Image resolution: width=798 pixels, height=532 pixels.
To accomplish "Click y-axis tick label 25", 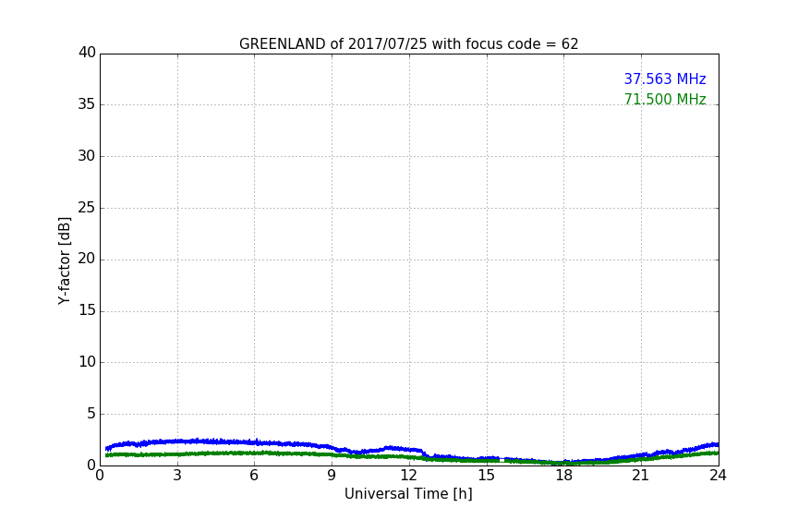I will click(87, 207).
